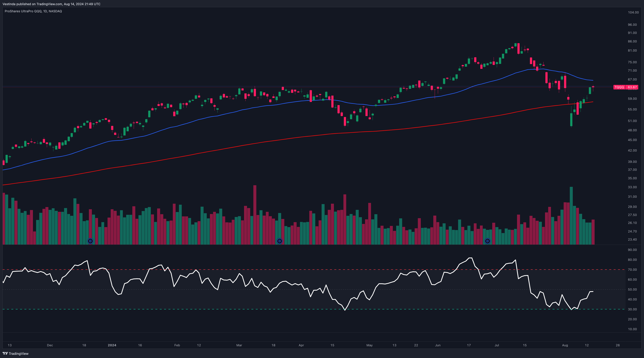Click the ProShares UltraPro QQQ chart title
The width and height of the screenshot is (644, 358).
tap(33, 11)
